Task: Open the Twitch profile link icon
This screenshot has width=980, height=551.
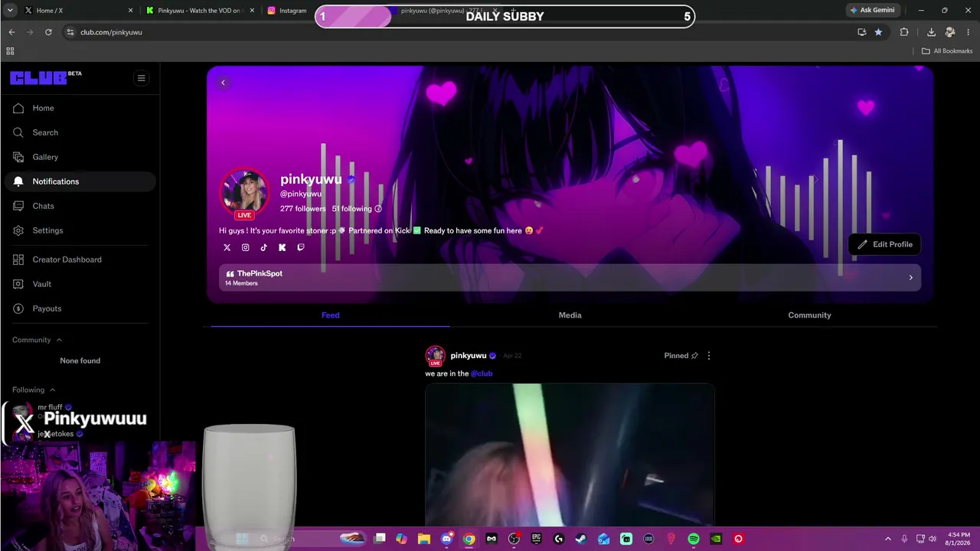Action: point(300,247)
